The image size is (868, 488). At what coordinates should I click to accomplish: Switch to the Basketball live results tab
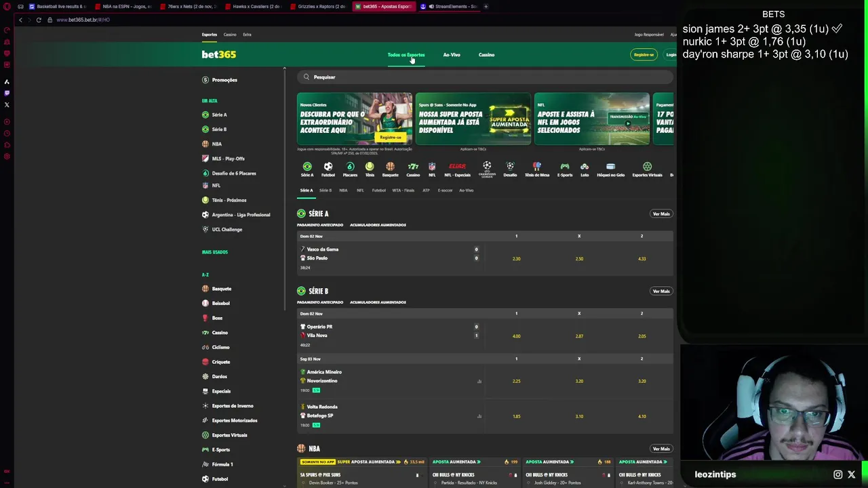click(57, 6)
